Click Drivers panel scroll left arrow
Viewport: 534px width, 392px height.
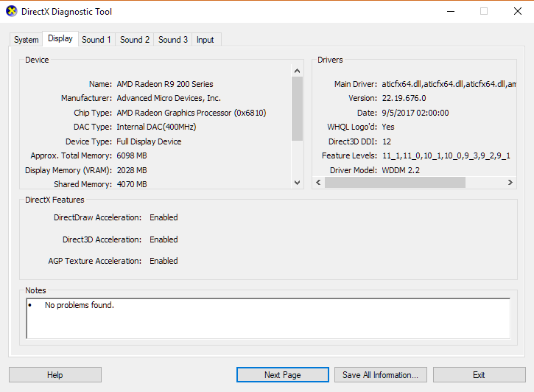click(318, 182)
